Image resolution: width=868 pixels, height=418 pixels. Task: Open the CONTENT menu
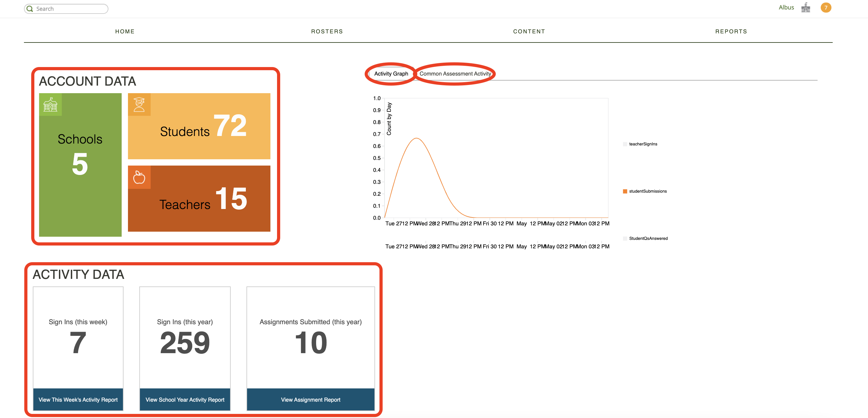529,31
